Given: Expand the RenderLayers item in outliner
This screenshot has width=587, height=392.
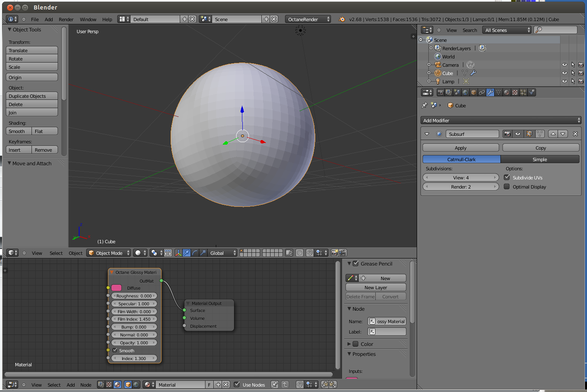Looking at the screenshot, I should 431,48.
